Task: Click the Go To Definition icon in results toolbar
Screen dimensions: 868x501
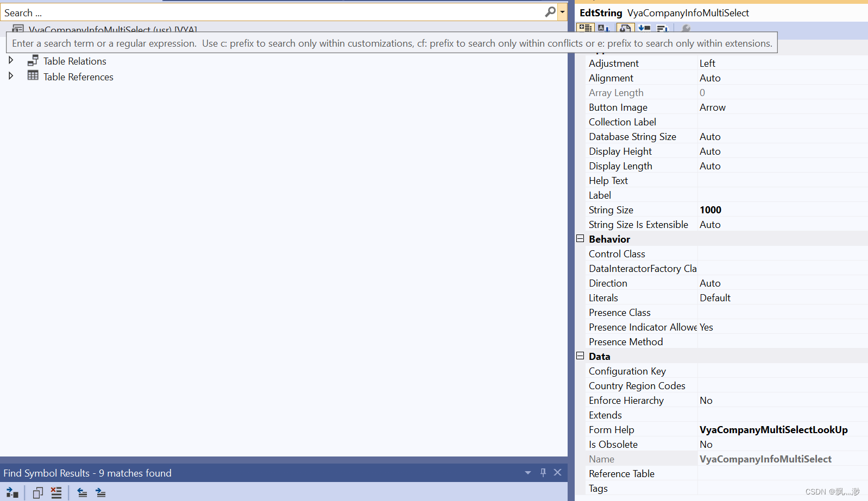Action: pos(12,493)
